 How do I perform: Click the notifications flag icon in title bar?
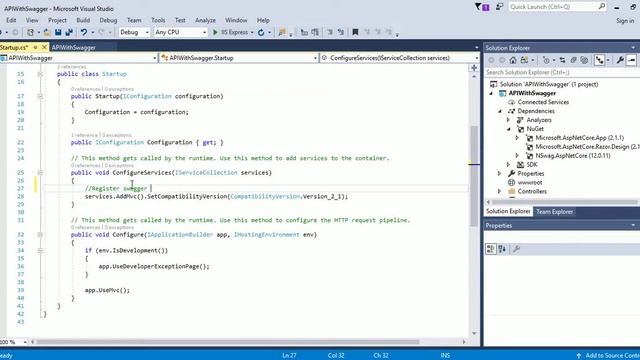pyautogui.click(x=482, y=7)
